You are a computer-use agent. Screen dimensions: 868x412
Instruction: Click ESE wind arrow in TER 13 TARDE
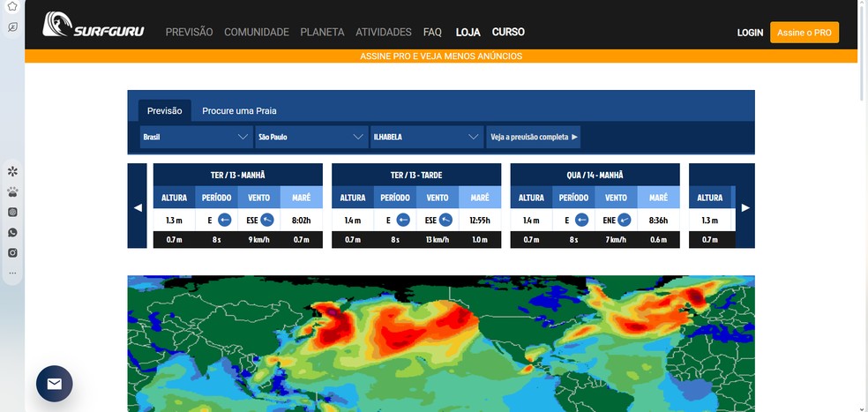click(x=445, y=220)
